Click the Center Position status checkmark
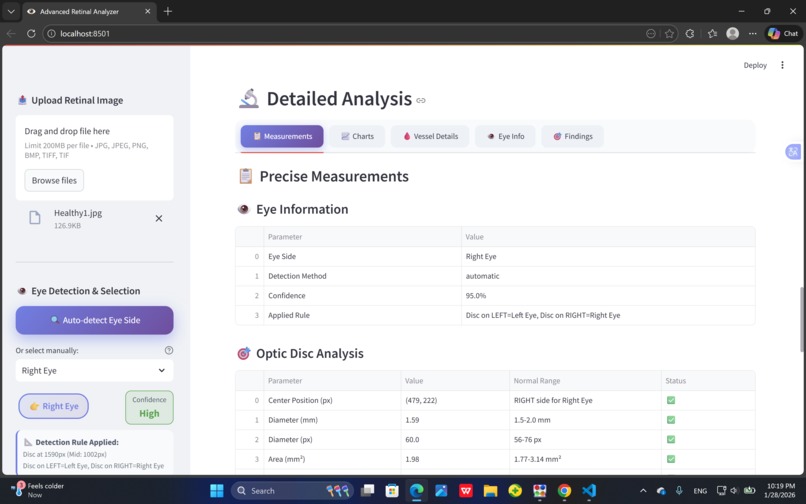 point(671,400)
